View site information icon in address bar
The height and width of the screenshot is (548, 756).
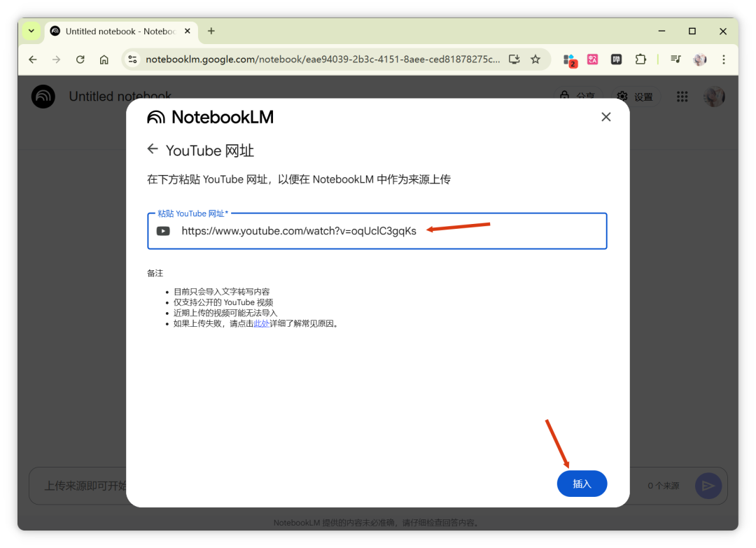coord(132,59)
